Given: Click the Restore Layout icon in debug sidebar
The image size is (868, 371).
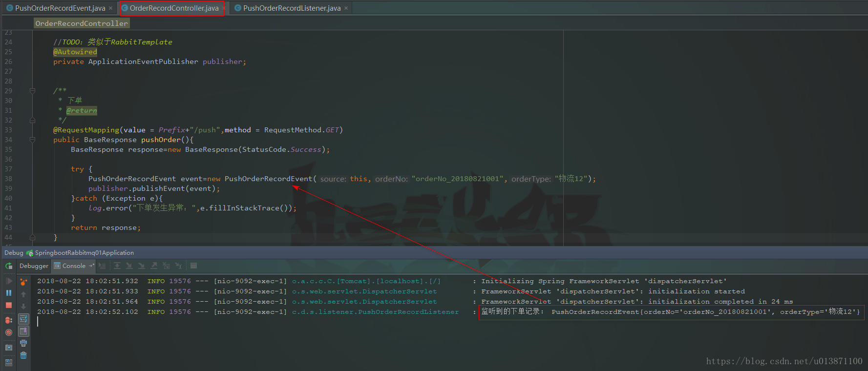Looking at the screenshot, I should 9,362.
